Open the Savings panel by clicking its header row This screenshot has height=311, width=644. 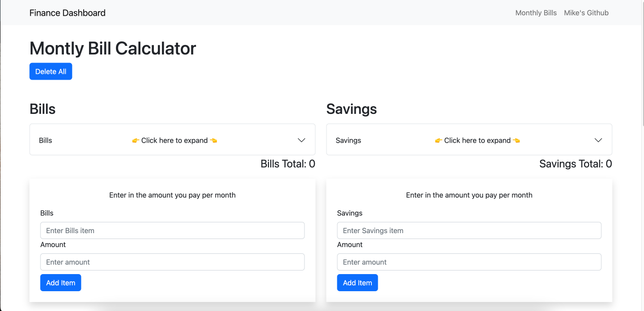(x=469, y=140)
